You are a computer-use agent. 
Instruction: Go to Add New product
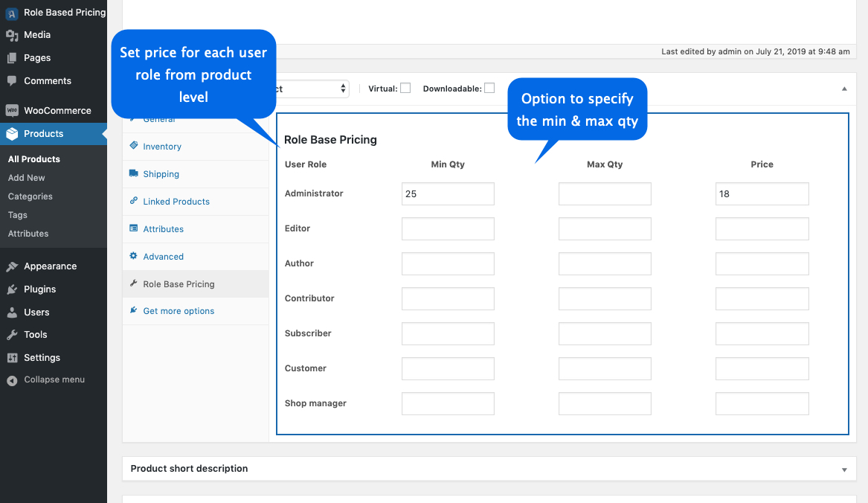27,178
